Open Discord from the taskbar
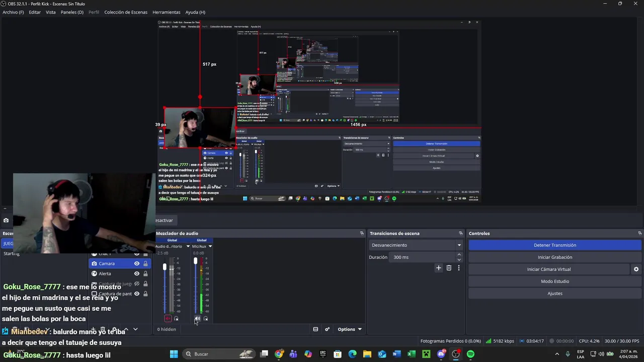The image size is (644, 362). 441,354
